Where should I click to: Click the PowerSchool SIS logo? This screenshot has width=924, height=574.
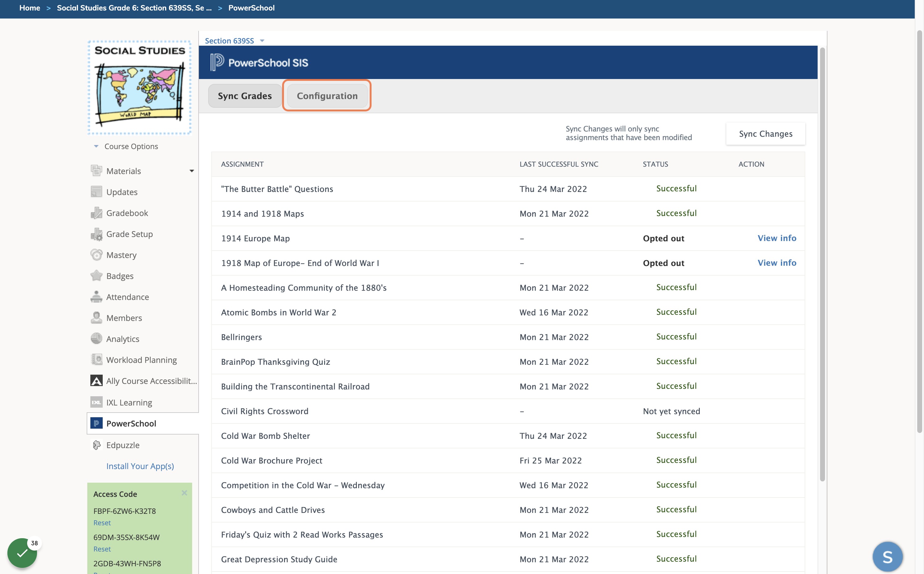(x=259, y=63)
